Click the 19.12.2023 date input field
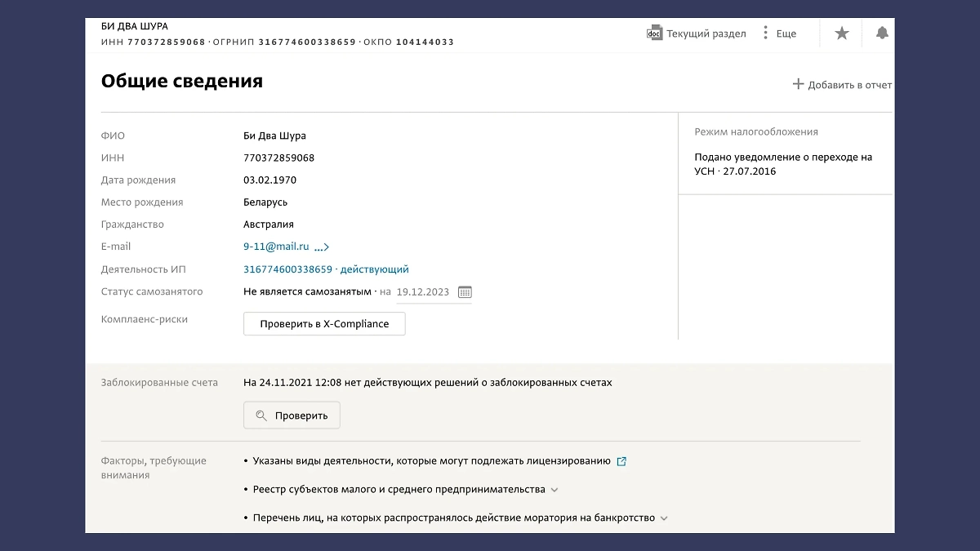The height and width of the screenshot is (551, 980). tap(425, 291)
